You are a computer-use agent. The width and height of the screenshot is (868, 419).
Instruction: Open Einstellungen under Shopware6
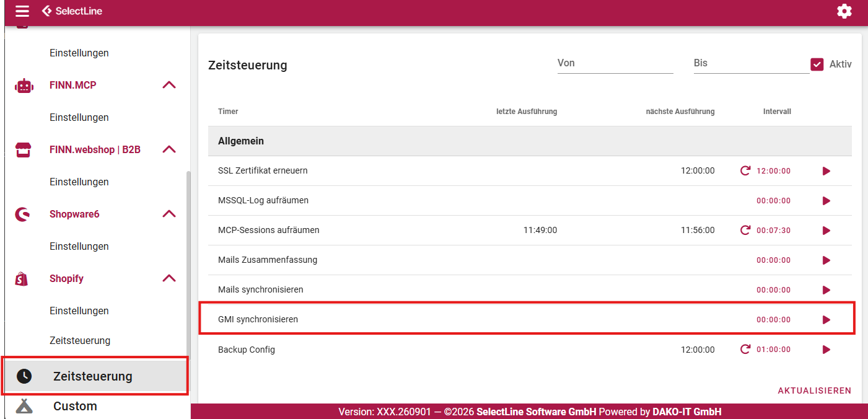point(79,246)
